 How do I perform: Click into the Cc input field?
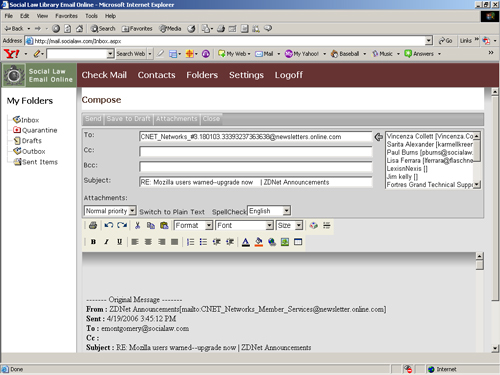[256, 152]
